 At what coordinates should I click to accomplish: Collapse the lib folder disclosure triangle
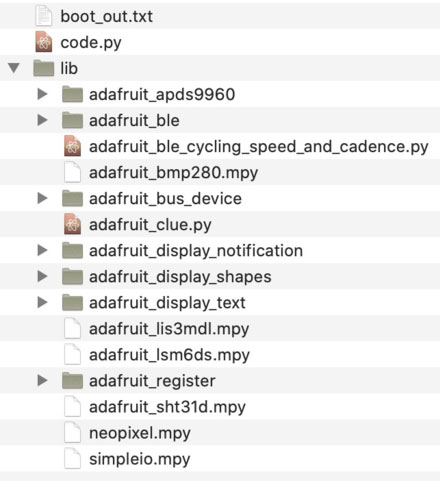coord(14,68)
